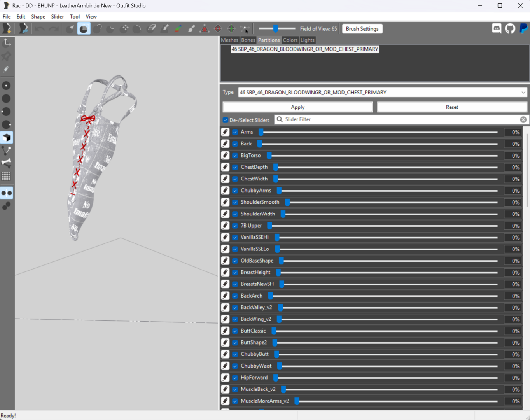This screenshot has height=420, width=530.
Task: Select the Inflate brush tool
Action: [97, 29]
